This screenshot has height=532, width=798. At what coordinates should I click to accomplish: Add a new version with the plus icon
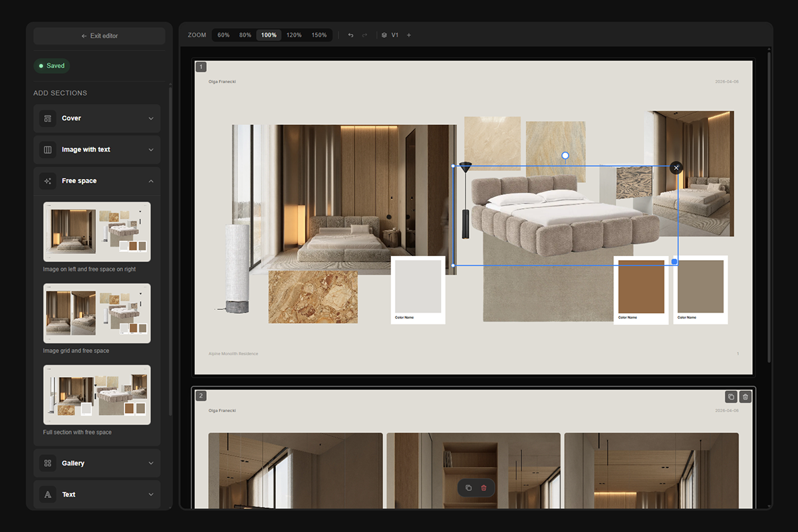[x=408, y=35]
